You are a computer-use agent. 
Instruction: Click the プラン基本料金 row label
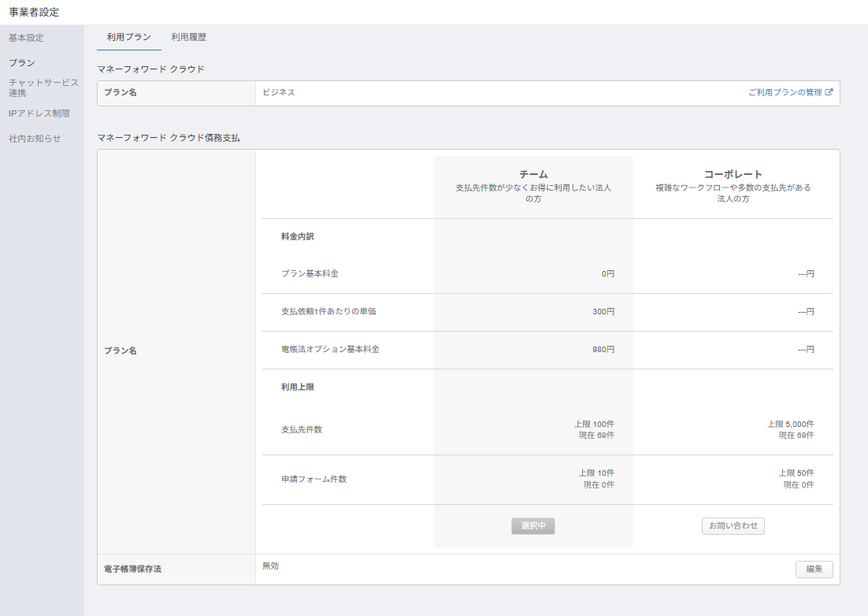[310, 273]
